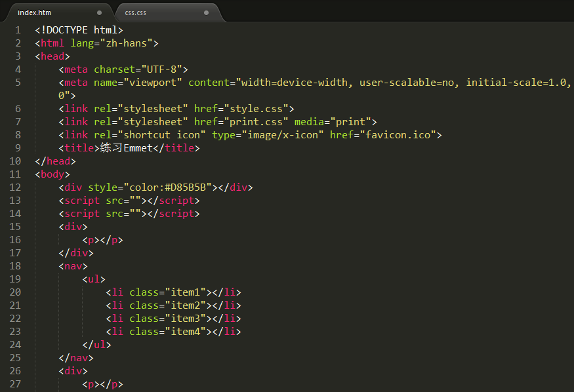
Task: Click line number 1 in the gutter
Action: point(18,30)
